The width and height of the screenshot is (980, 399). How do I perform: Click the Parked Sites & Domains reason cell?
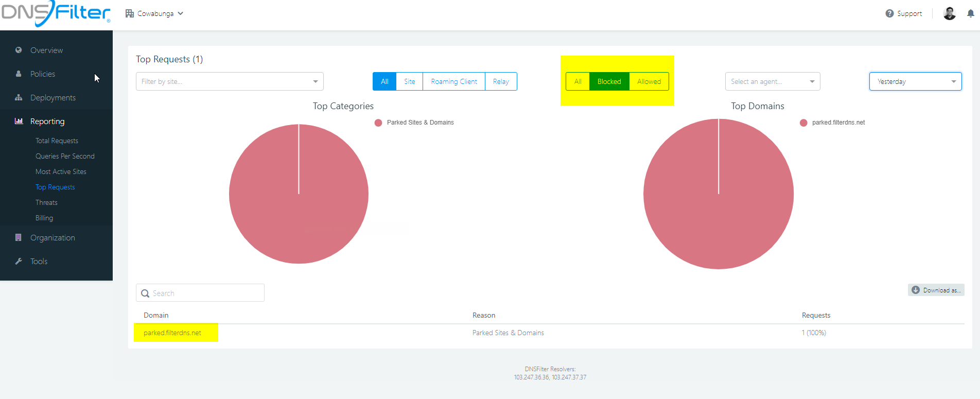[x=508, y=333]
